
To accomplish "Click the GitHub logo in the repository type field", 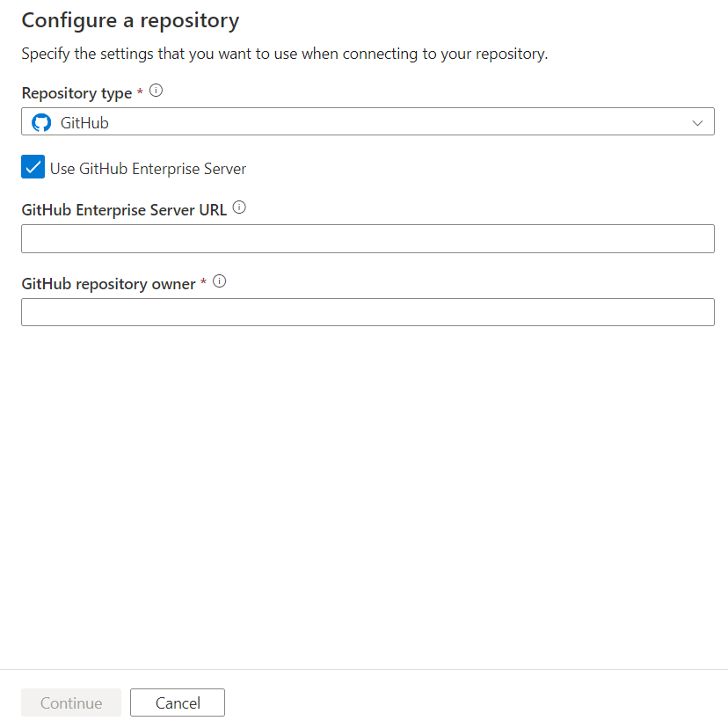I will (40, 122).
